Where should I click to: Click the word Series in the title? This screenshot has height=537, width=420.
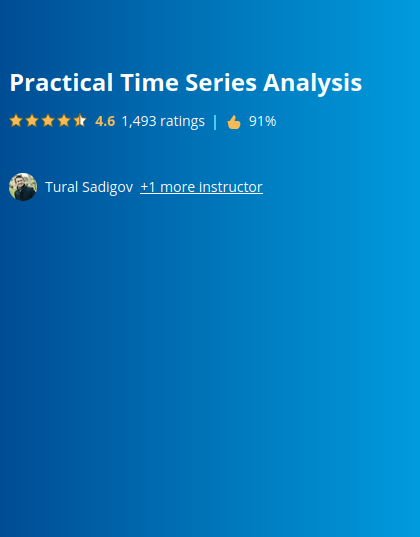tap(221, 83)
